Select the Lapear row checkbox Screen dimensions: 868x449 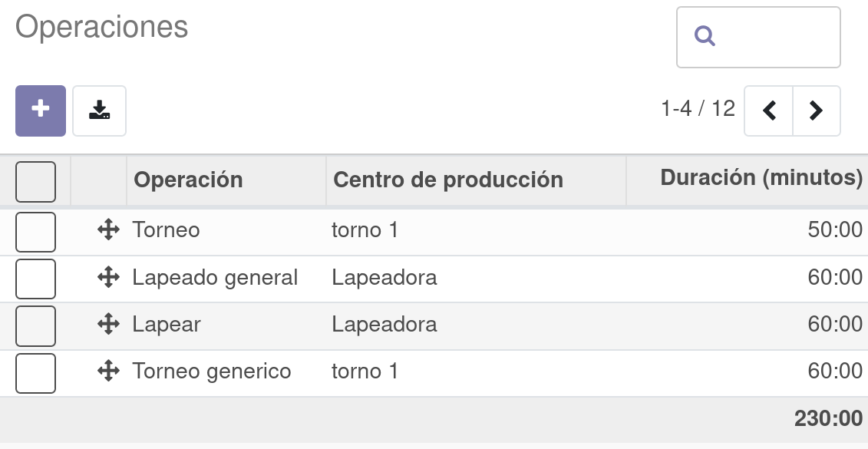click(35, 326)
